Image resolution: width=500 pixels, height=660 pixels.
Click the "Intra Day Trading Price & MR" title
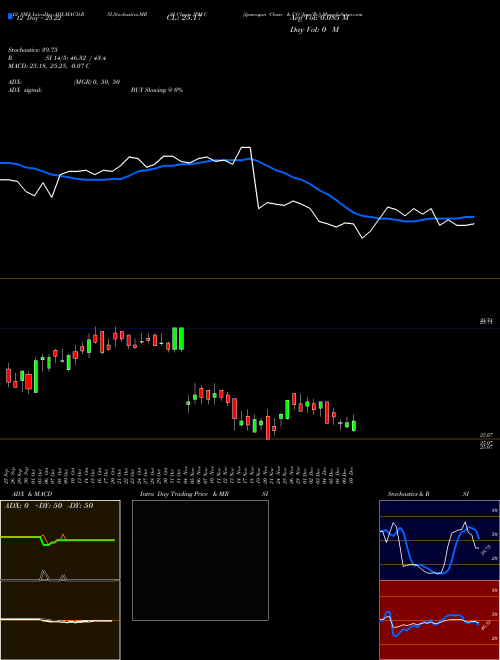click(184, 494)
